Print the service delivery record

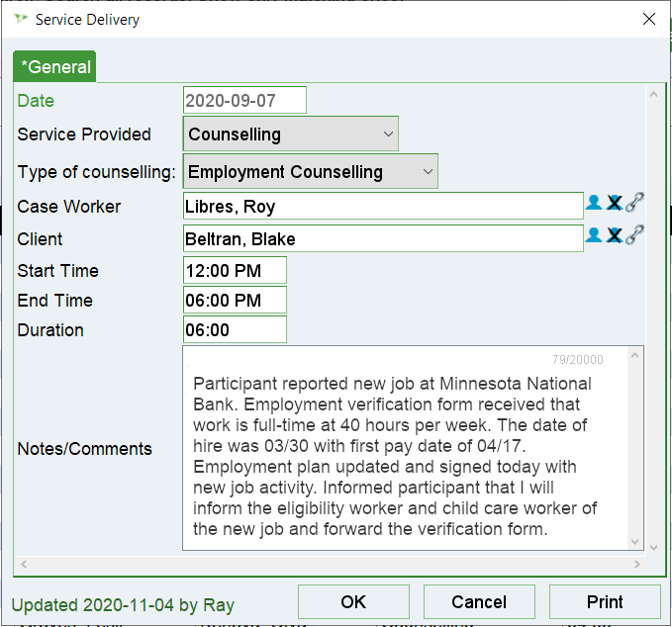pyautogui.click(x=604, y=601)
